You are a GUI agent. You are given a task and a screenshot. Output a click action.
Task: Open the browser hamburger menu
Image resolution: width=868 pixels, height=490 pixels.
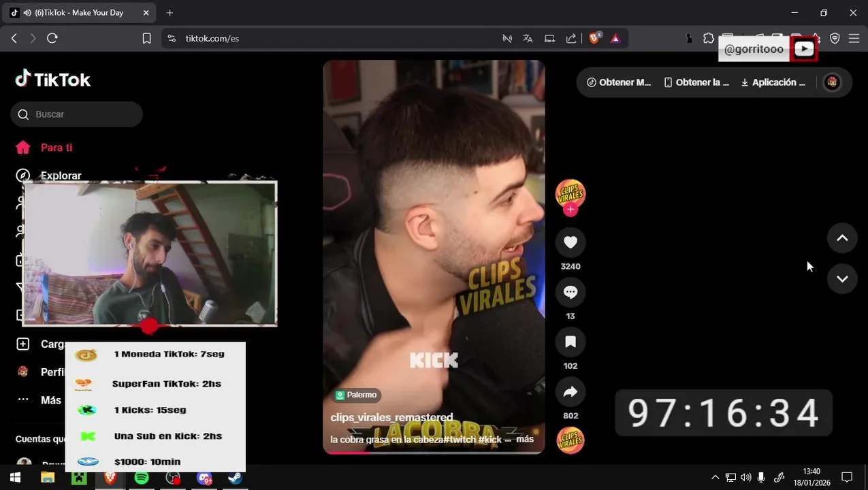click(854, 39)
